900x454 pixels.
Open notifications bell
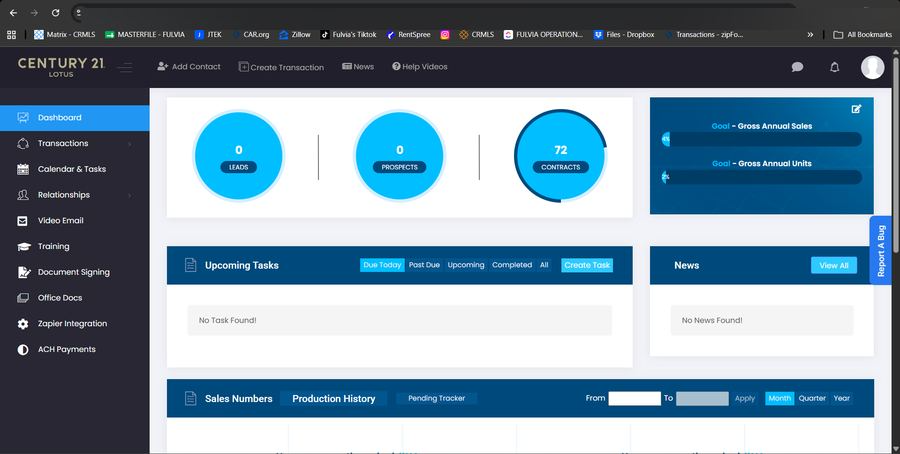tap(835, 67)
